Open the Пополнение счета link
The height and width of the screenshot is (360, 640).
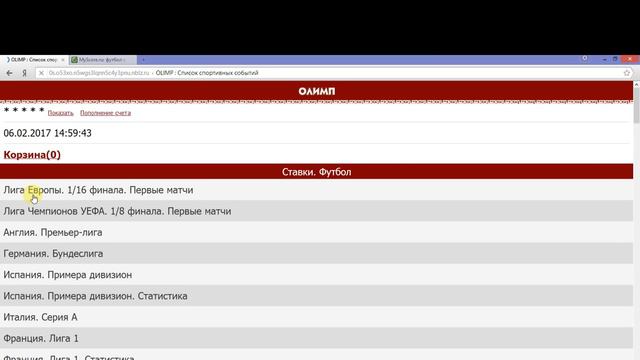click(x=105, y=113)
